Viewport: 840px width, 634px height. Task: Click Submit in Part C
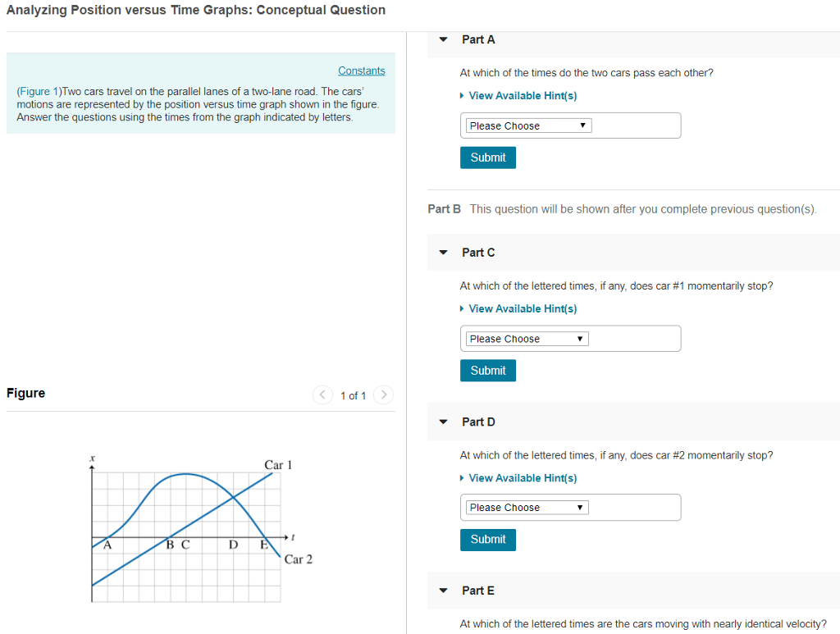[x=487, y=370]
